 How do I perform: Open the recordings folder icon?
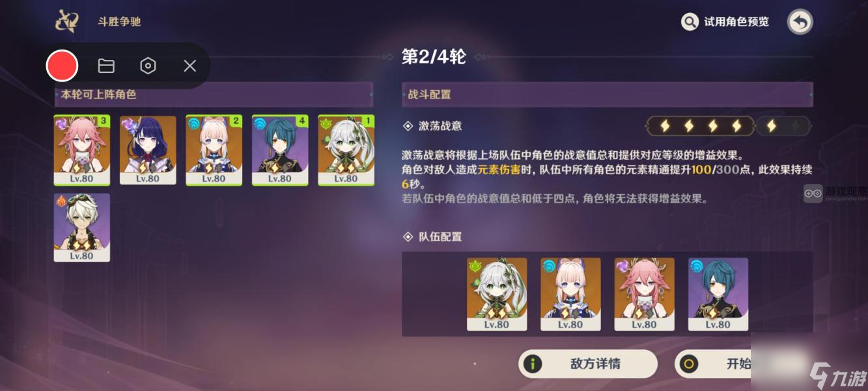point(106,66)
